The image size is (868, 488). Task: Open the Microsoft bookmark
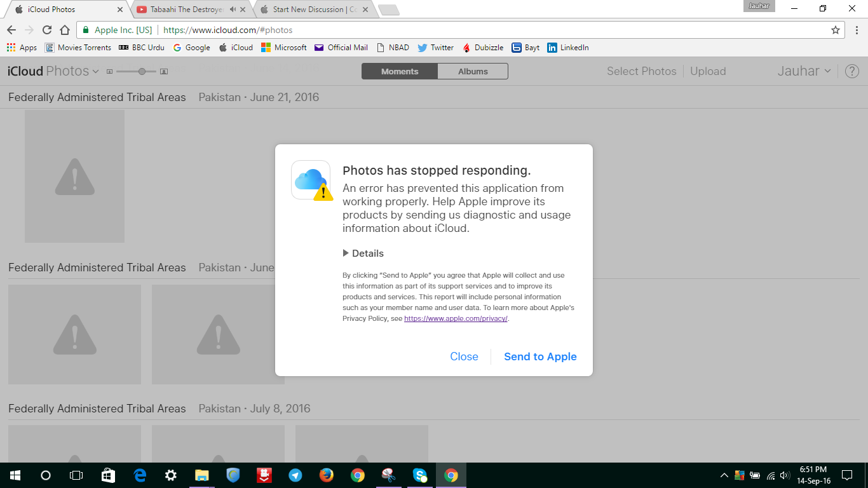(284, 48)
